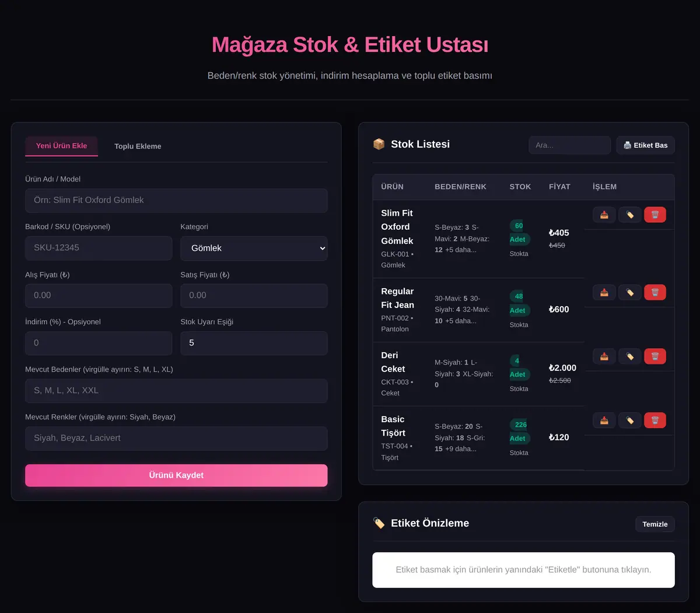Click the ₺2.000 price for Deri Ceket

pyautogui.click(x=562, y=368)
